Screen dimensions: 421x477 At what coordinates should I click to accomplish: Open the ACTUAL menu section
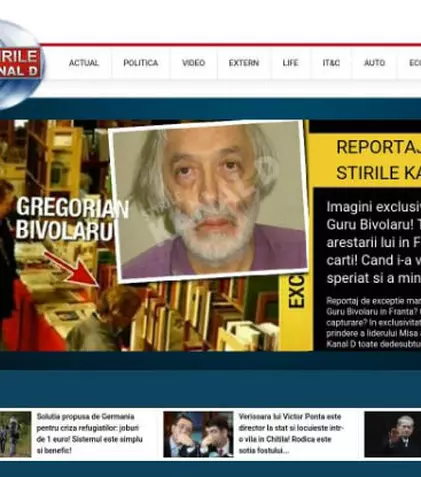84,63
